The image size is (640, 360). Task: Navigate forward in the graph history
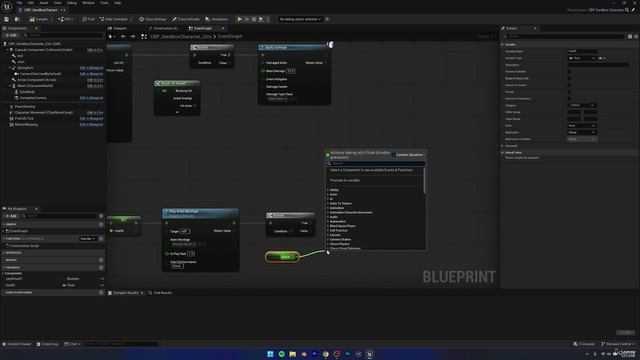click(133, 36)
